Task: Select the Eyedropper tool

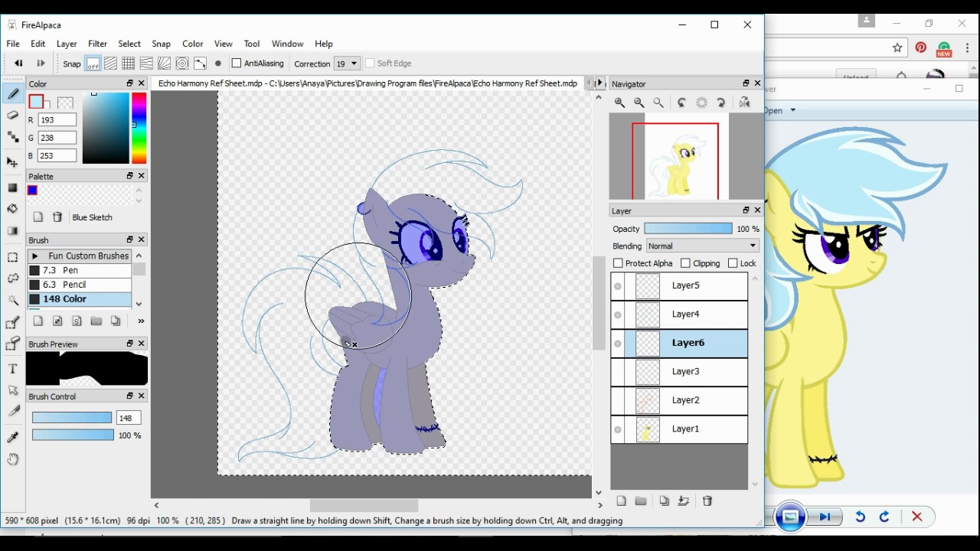Action: coord(13,437)
